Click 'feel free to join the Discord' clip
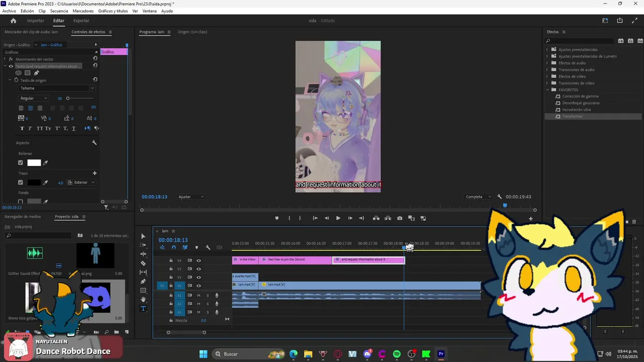Viewport: 644px width, 362px height. (295, 259)
